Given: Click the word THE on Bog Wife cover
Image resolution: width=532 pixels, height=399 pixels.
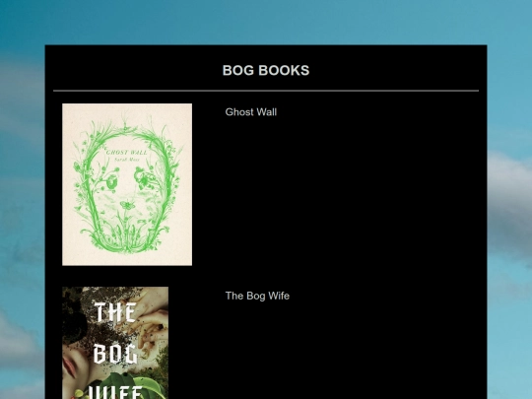Looking at the screenshot, I should point(115,312).
